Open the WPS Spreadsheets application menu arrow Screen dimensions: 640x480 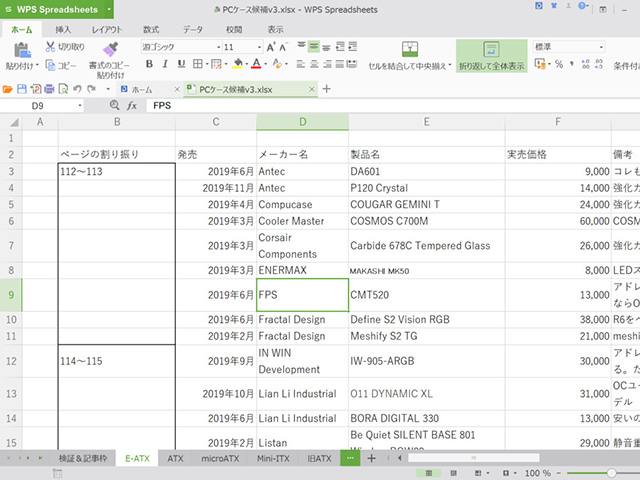click(109, 9)
